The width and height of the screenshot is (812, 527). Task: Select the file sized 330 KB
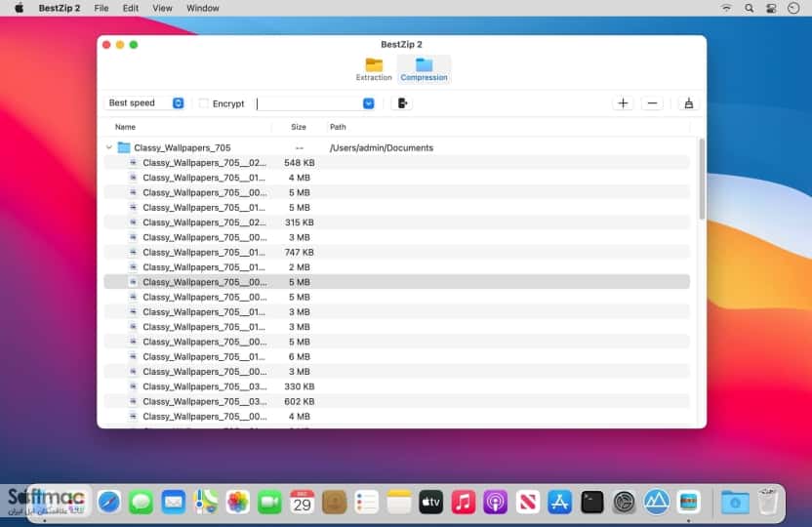396,386
